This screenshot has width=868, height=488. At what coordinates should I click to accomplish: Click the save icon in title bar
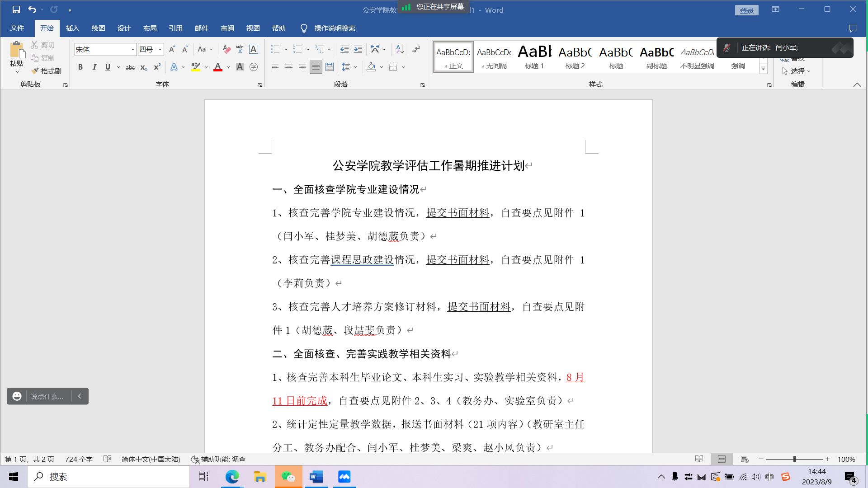(16, 9)
